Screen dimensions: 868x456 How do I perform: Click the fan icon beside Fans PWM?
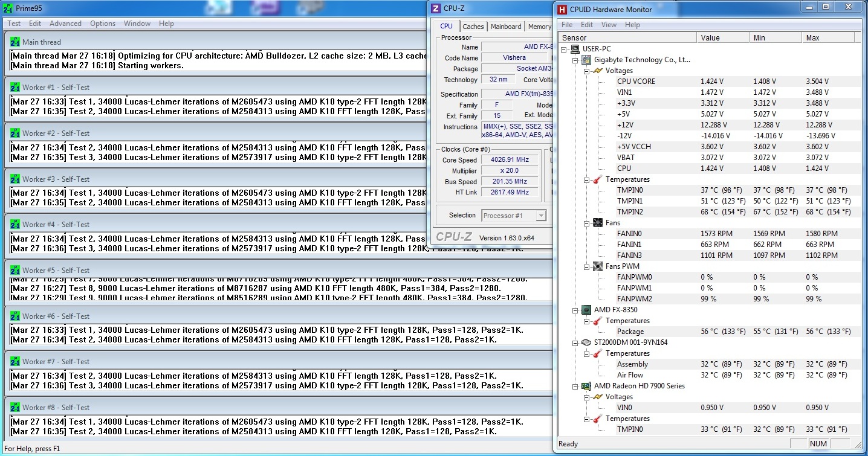coord(598,266)
